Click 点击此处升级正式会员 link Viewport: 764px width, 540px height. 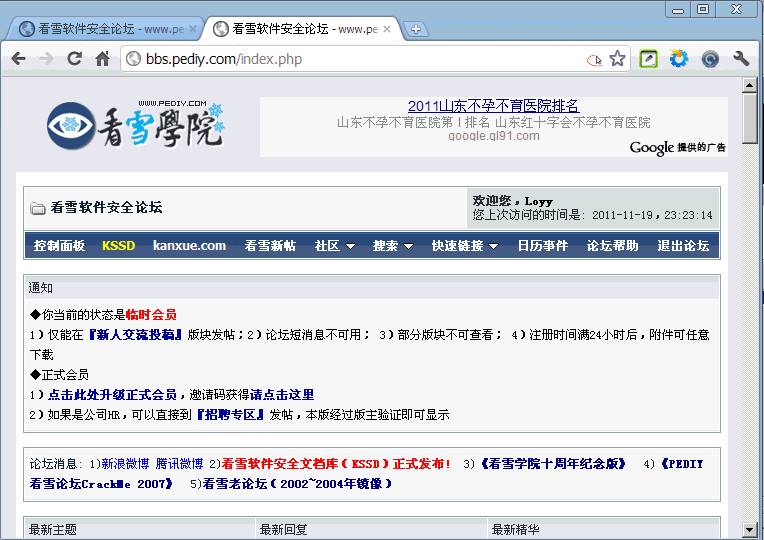pyautogui.click(x=112, y=395)
